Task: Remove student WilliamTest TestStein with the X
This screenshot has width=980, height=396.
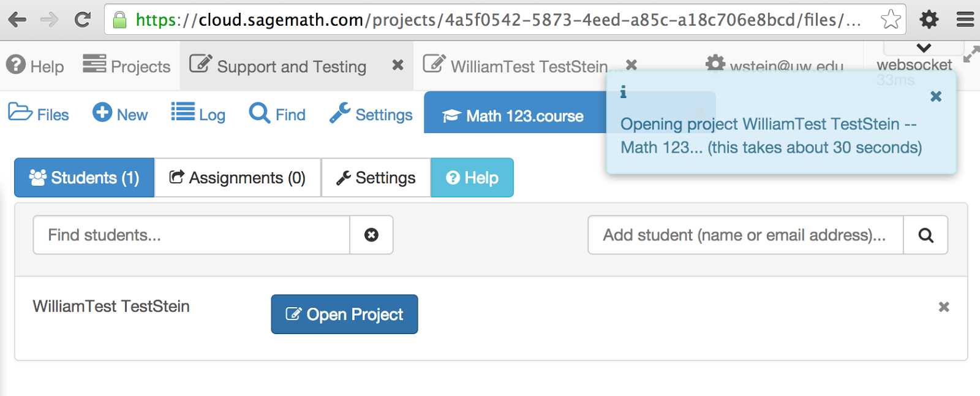Action: point(944,307)
